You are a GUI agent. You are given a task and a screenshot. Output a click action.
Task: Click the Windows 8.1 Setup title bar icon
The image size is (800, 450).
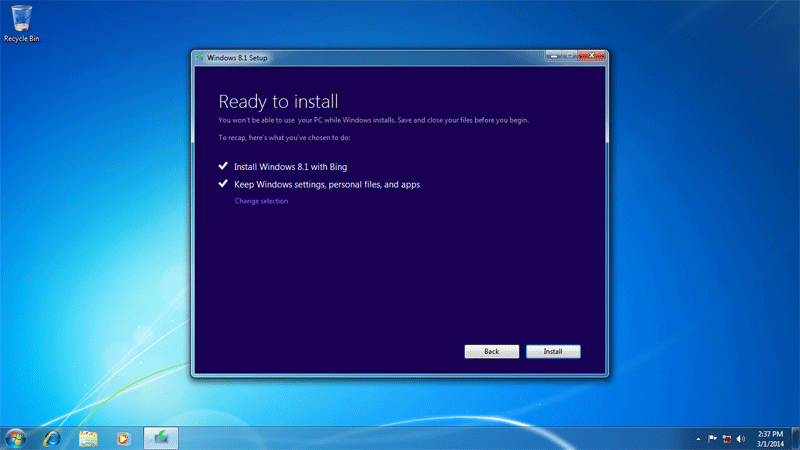tap(199, 58)
